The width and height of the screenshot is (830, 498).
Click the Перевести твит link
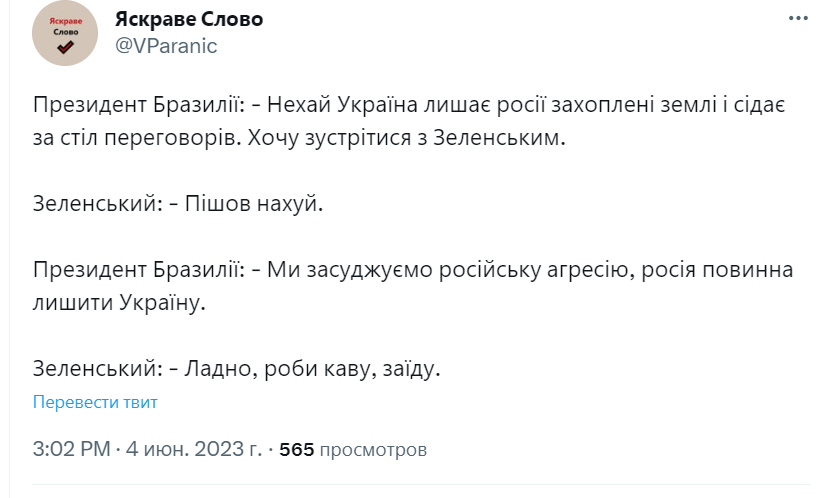[x=95, y=402]
